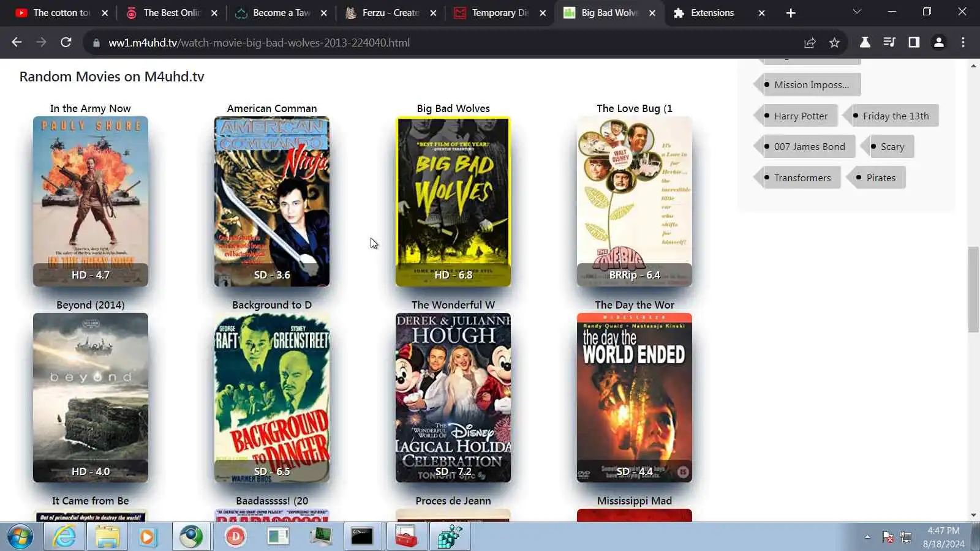
Task: Click the globe browser taskbar icon
Action: [x=191, y=537]
